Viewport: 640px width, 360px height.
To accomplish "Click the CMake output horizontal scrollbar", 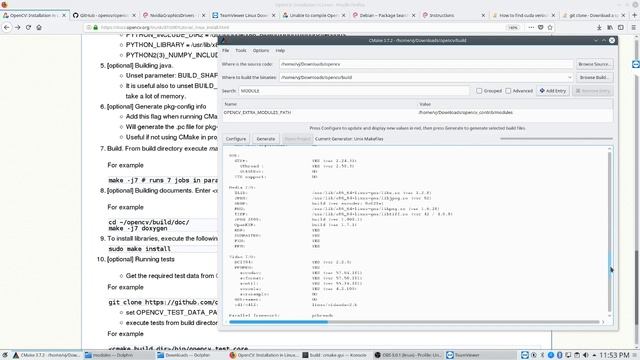I will (x=414, y=322).
